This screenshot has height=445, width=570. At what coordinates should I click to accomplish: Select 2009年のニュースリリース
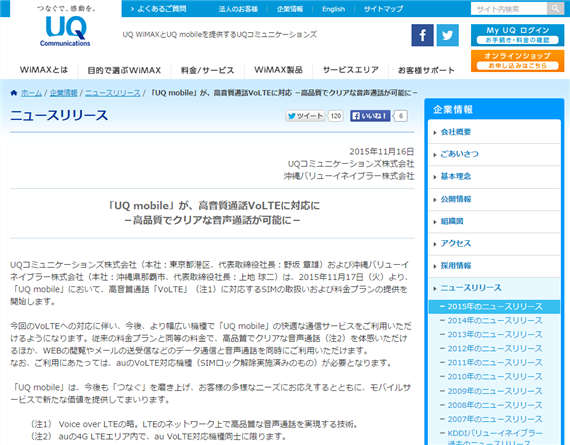click(494, 391)
